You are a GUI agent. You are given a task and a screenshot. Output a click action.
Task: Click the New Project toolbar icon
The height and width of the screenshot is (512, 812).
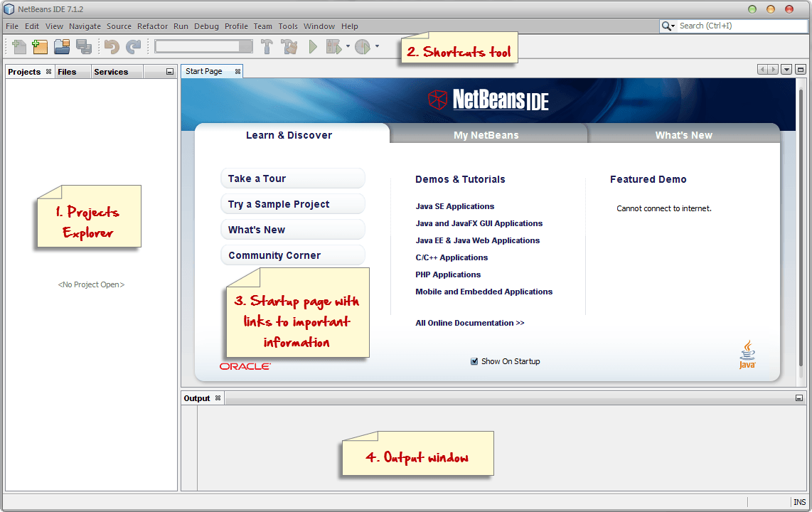pyautogui.click(x=41, y=47)
